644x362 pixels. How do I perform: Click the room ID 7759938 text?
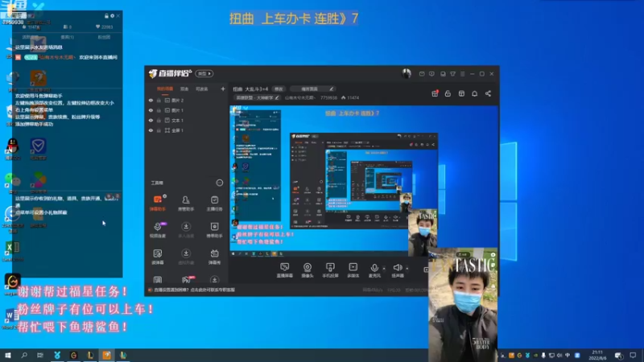(x=328, y=97)
